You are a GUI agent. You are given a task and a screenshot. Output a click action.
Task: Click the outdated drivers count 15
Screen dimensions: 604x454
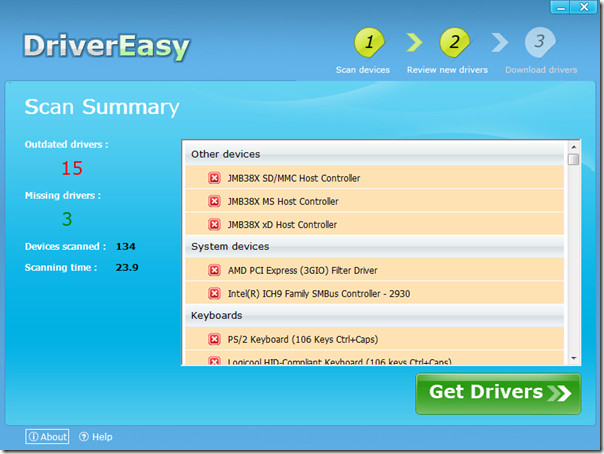(x=72, y=168)
